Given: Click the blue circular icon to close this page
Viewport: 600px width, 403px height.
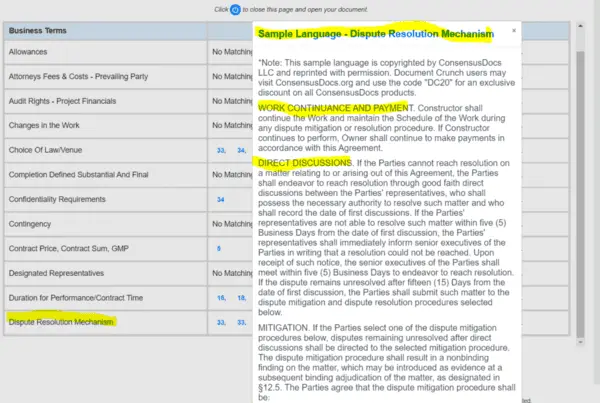Looking at the screenshot, I should 235,10.
